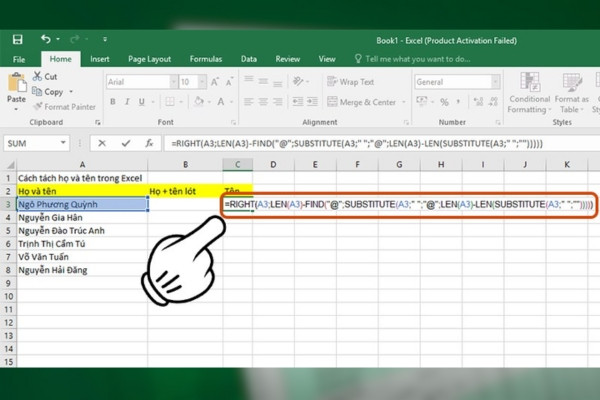
Task: Select column D header
Action: tap(273, 165)
